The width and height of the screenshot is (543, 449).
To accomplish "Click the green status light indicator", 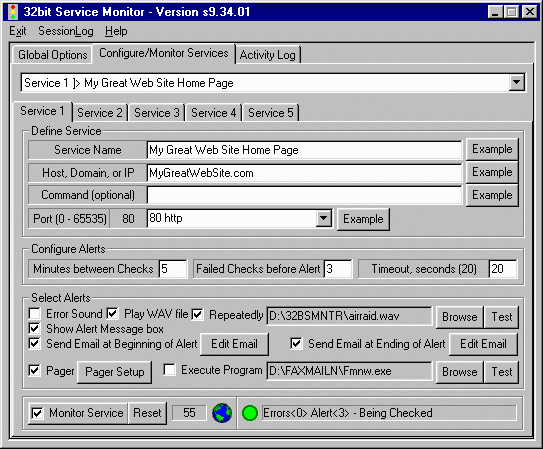I will click(x=250, y=413).
